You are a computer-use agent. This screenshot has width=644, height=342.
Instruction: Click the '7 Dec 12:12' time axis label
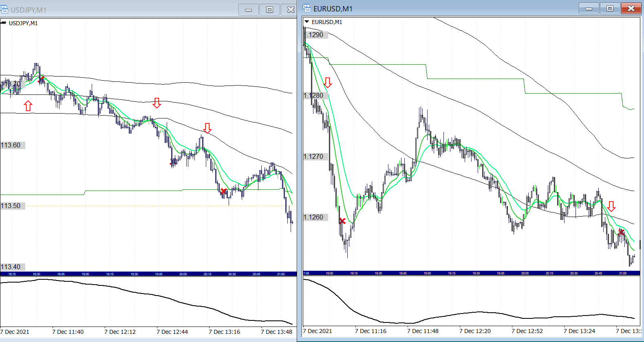click(x=120, y=332)
